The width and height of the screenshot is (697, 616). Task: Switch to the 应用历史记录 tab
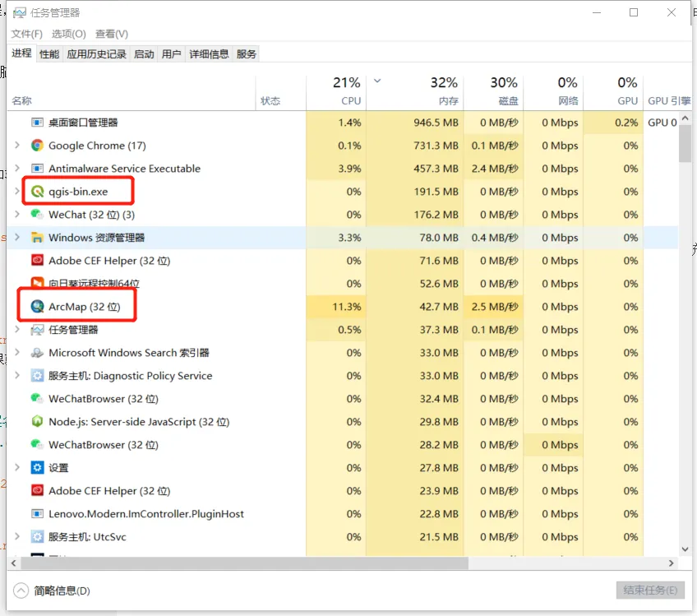[96, 54]
